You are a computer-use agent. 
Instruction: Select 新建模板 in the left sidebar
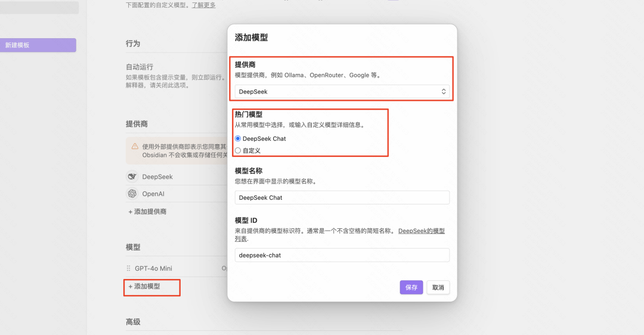tap(38, 45)
